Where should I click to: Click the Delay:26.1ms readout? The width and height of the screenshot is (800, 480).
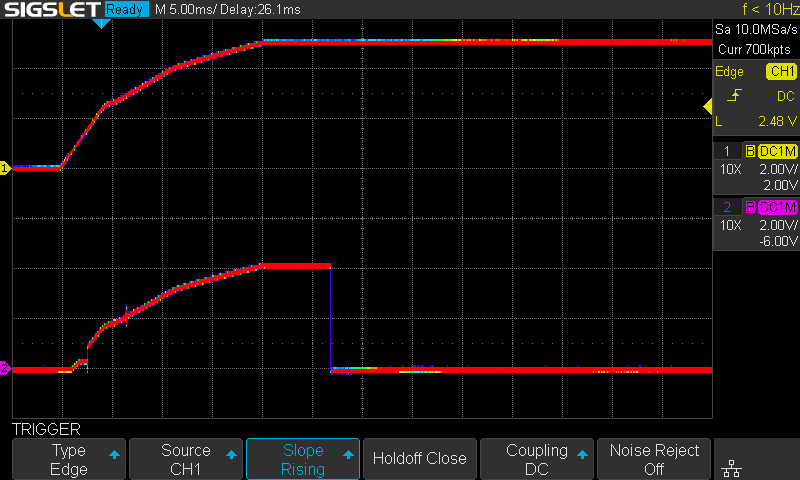(x=260, y=9)
